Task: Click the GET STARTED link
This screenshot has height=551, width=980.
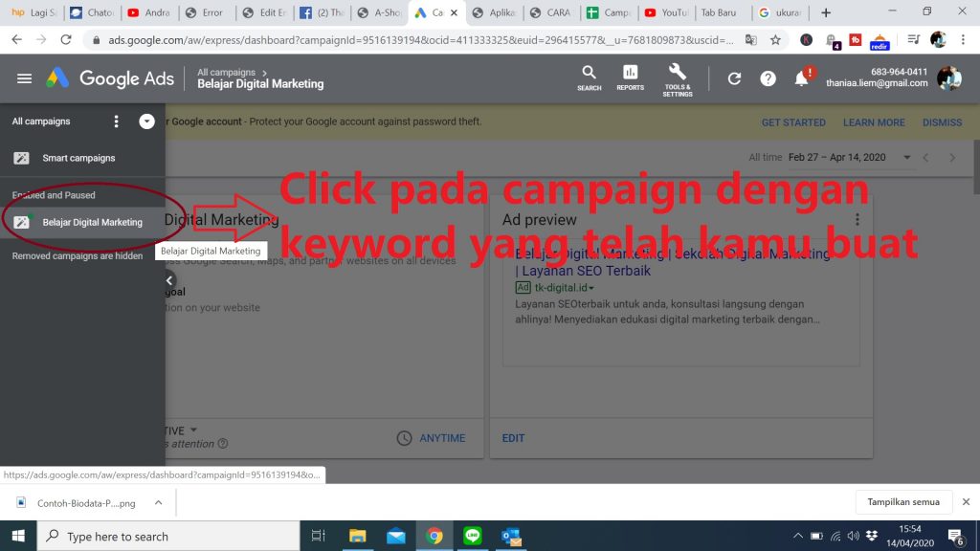Action: (792, 122)
